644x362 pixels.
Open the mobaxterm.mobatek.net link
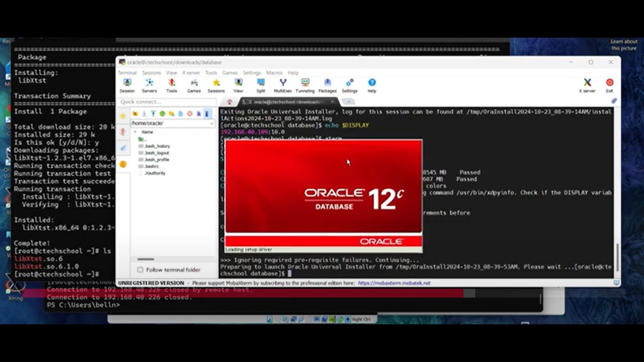tap(394, 283)
